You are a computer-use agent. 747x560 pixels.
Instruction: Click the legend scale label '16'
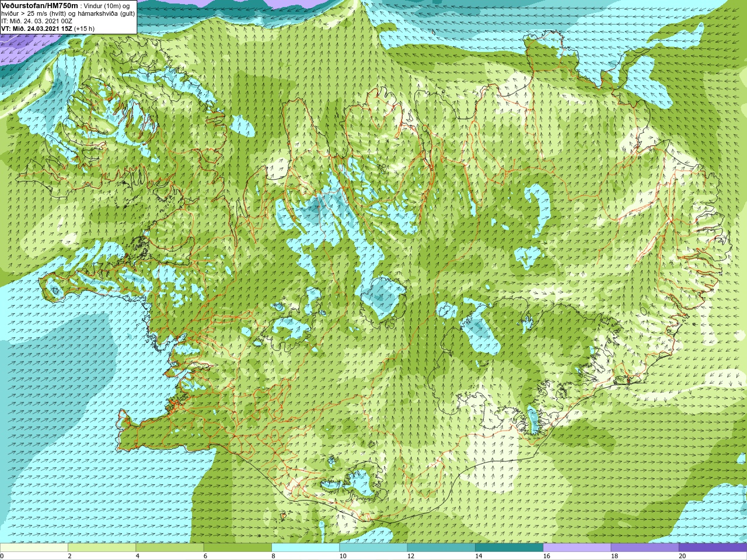(x=546, y=556)
